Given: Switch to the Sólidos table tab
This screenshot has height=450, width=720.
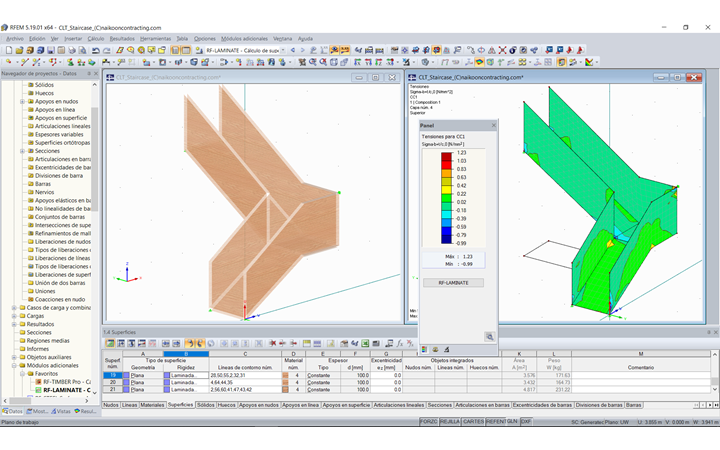Looking at the screenshot, I should pos(206,405).
